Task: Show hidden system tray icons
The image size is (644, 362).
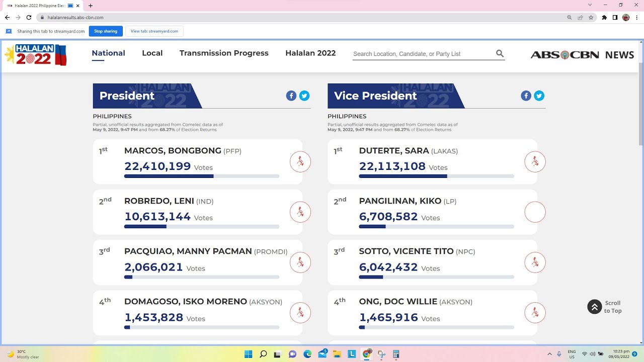Action: click(549, 354)
